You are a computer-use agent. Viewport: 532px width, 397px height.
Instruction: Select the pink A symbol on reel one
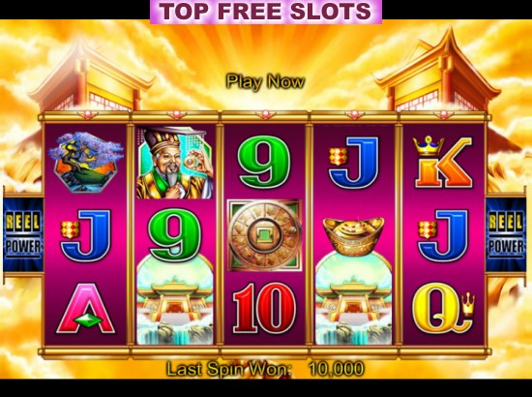tap(86, 308)
